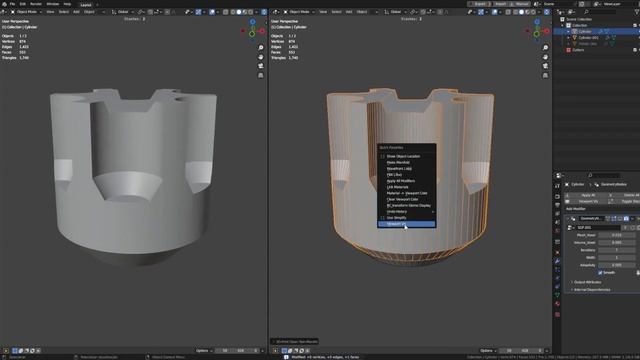Adjust the Adaptivity value field
The height and width of the screenshot is (360, 640).
[617, 265]
